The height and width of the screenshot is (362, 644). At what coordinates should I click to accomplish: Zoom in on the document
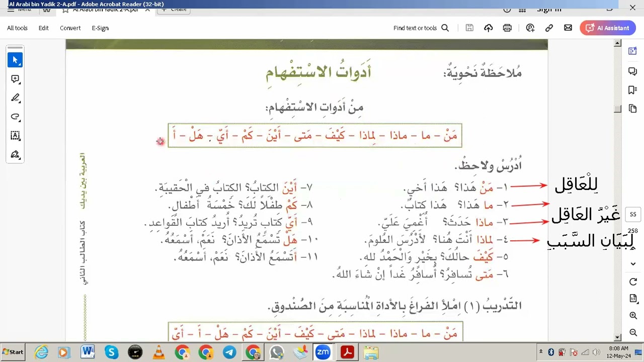(633, 316)
